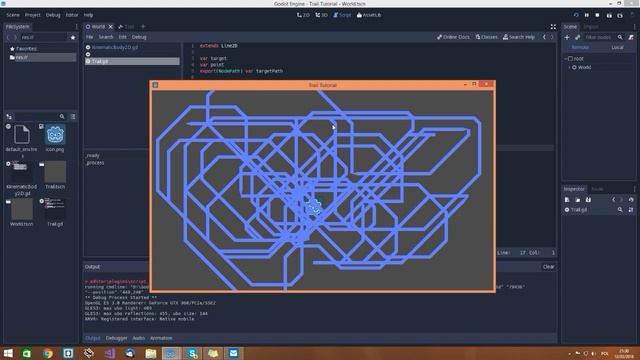
Task: Select Trail.gd in script list
Action: tap(132, 61)
